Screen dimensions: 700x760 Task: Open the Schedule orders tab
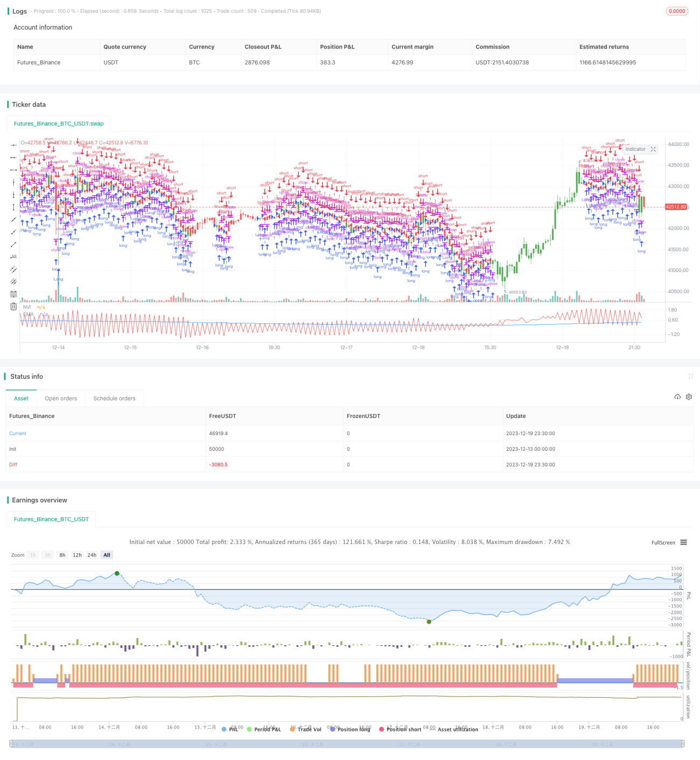pos(114,399)
